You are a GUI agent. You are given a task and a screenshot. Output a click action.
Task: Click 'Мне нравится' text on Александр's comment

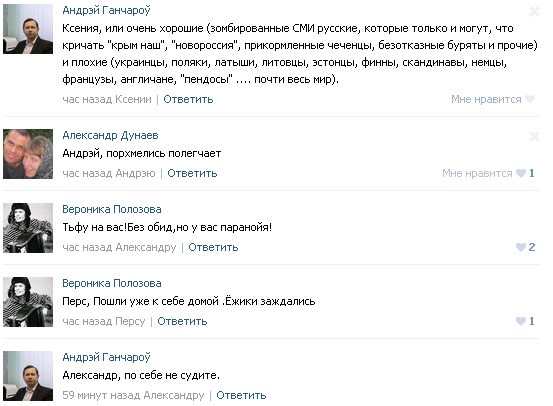(477, 173)
